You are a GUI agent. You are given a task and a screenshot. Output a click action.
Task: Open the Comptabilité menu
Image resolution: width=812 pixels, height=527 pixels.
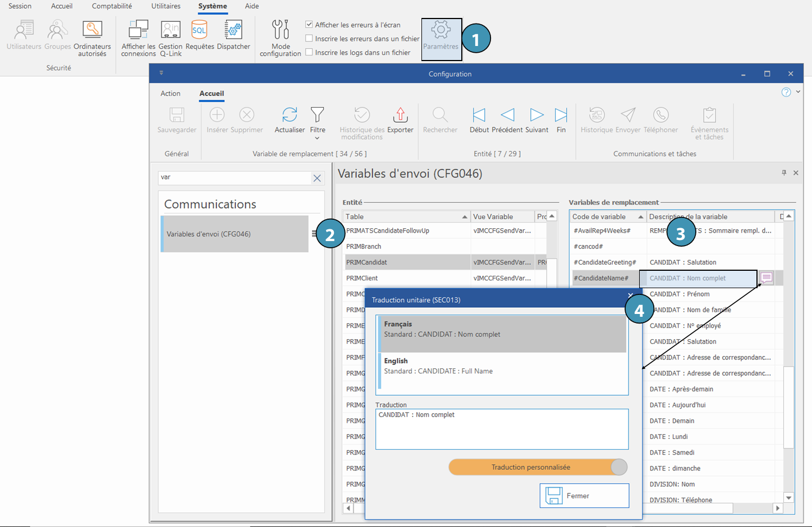[112, 6]
